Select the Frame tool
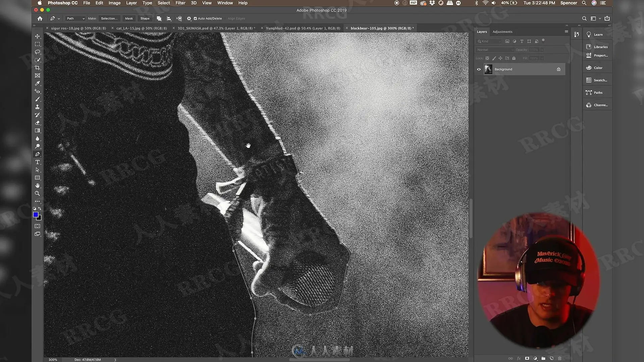 pos(38,76)
